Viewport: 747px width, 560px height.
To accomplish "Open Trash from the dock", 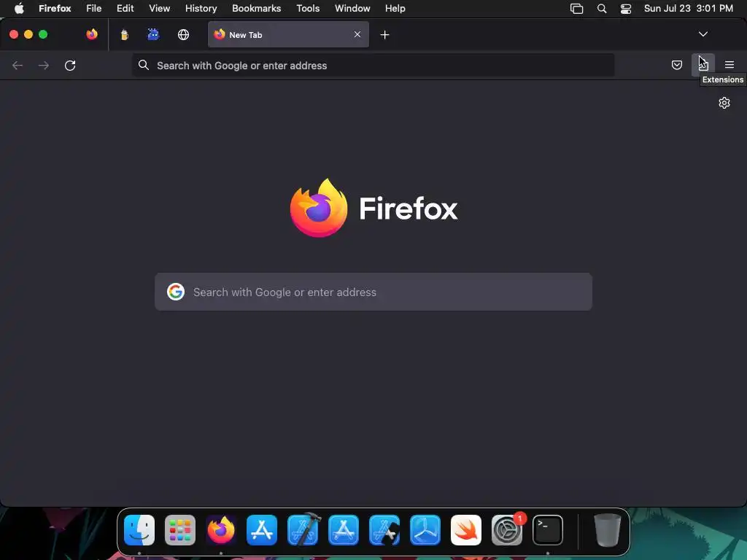I will pos(608,529).
